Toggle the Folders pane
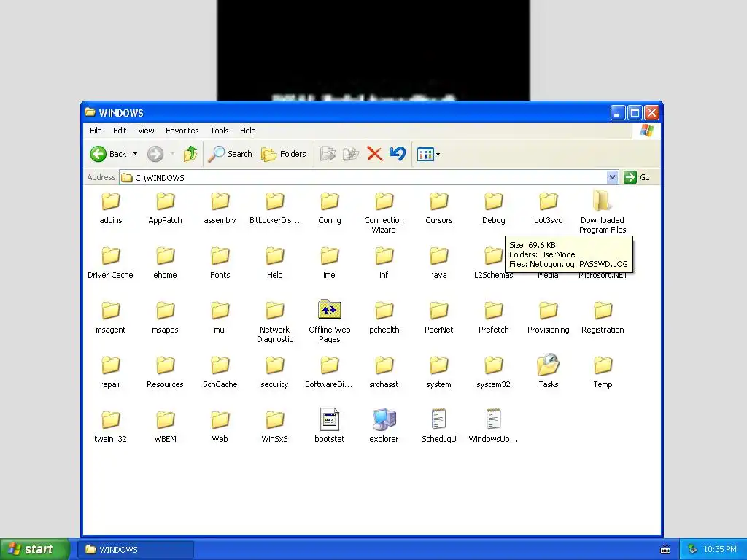This screenshot has width=747, height=560. [284, 154]
